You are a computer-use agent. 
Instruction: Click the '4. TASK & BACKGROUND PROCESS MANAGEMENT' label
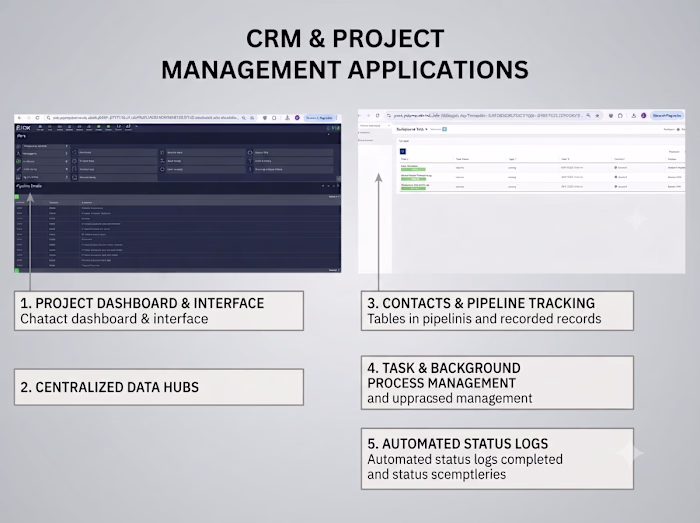[x=444, y=376]
